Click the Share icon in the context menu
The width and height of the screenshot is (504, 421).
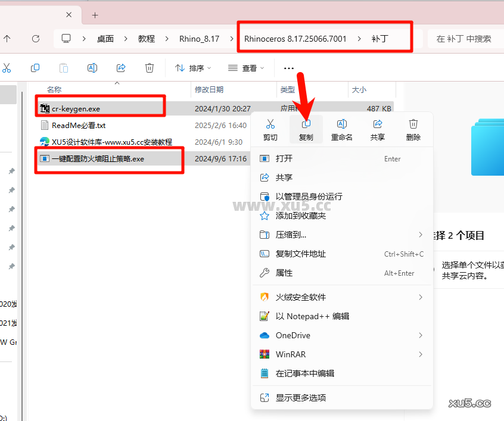tap(377, 125)
